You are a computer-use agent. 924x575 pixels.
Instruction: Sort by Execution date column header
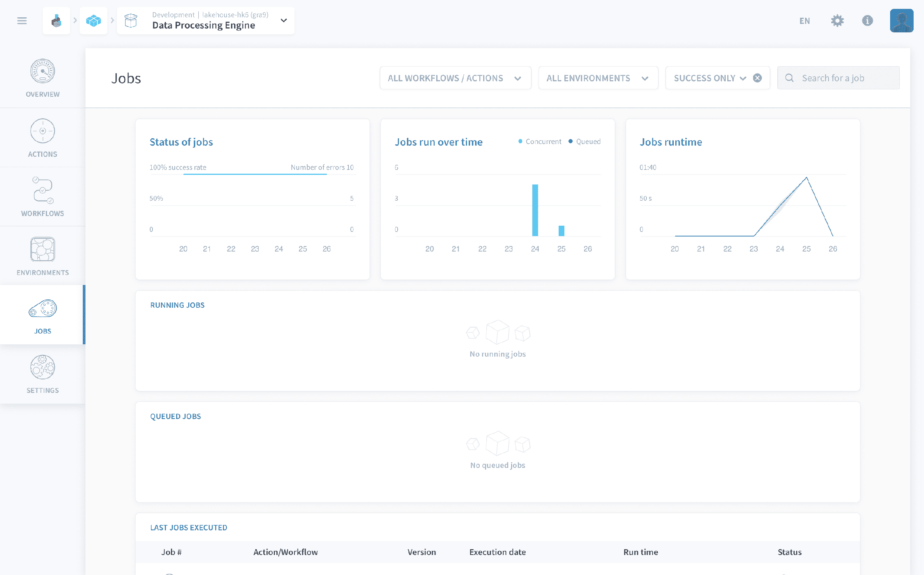point(498,552)
